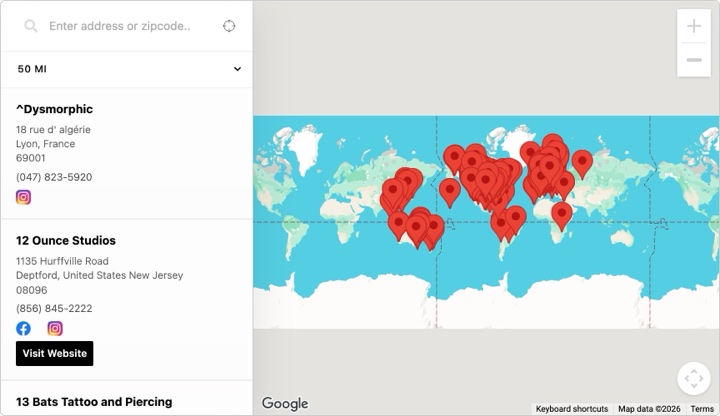
Task: Click the zipcode 08096
Action: click(32, 290)
